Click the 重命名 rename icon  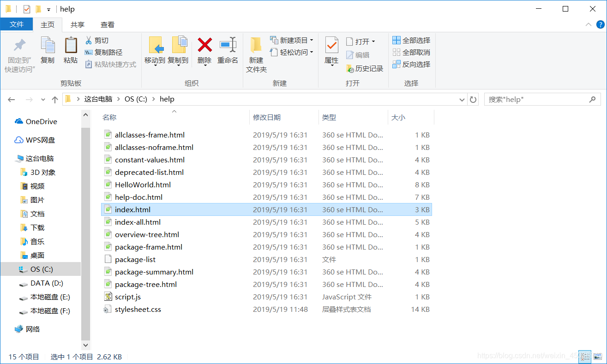228,45
